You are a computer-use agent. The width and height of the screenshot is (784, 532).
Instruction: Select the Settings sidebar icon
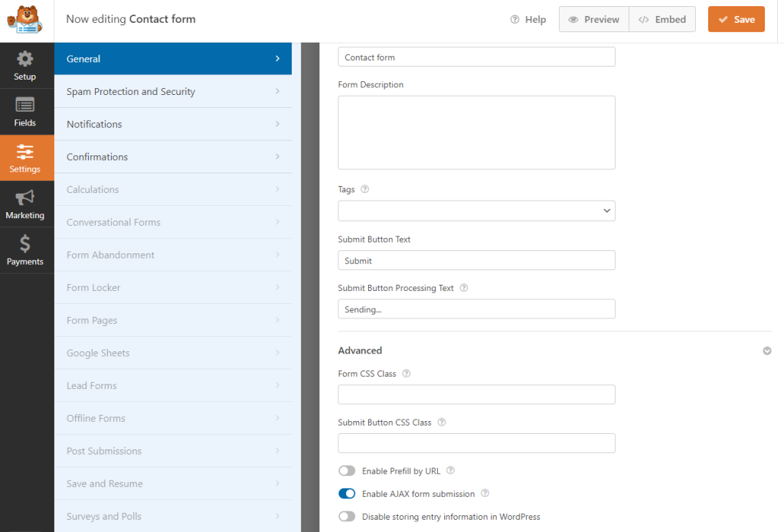[24, 158]
